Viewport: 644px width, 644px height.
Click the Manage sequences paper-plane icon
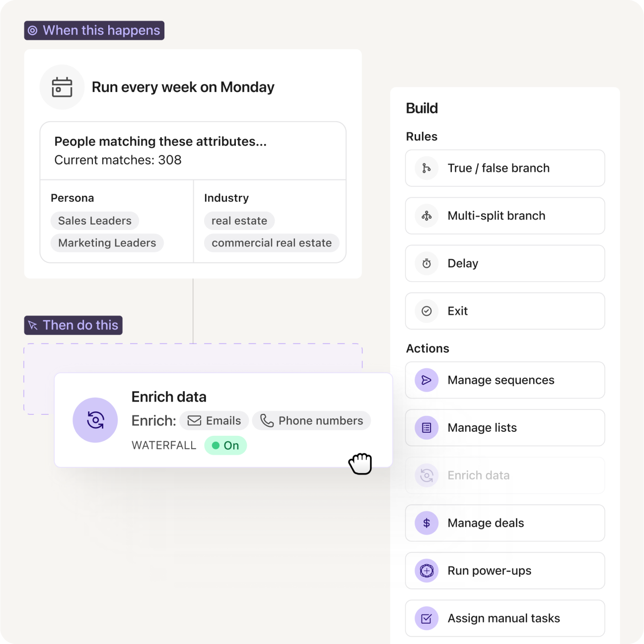click(427, 380)
